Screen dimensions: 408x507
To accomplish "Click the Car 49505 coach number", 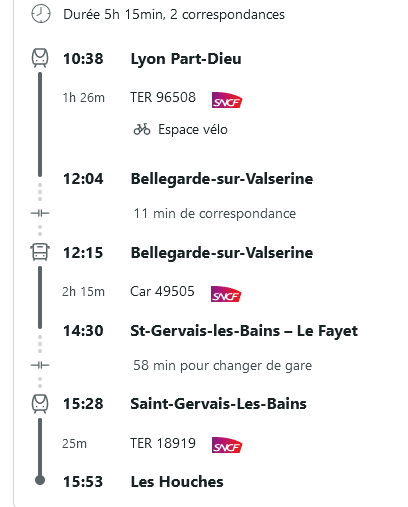I will 162,291.
